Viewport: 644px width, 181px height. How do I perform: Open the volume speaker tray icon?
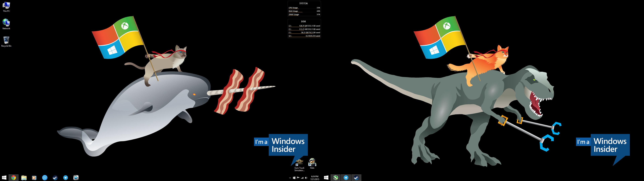coord(306,178)
